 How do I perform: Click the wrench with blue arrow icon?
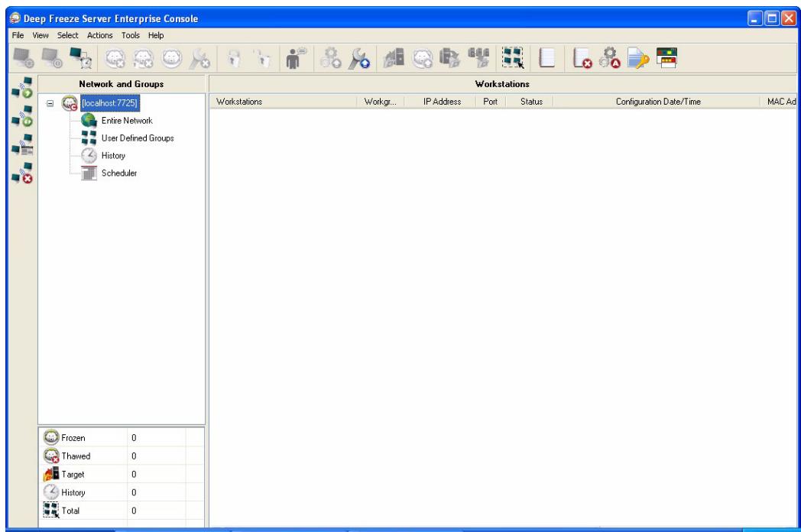click(359, 58)
